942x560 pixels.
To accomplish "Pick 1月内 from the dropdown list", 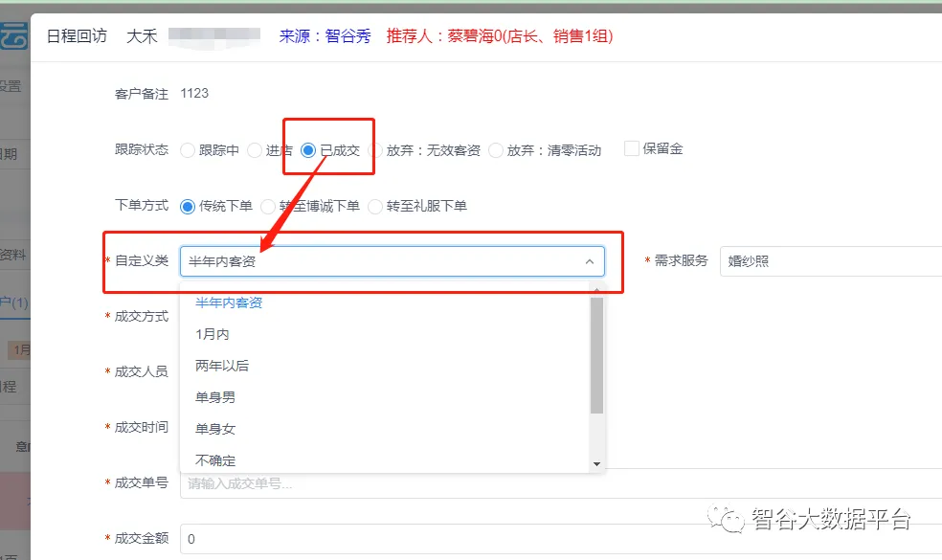I will coord(213,334).
